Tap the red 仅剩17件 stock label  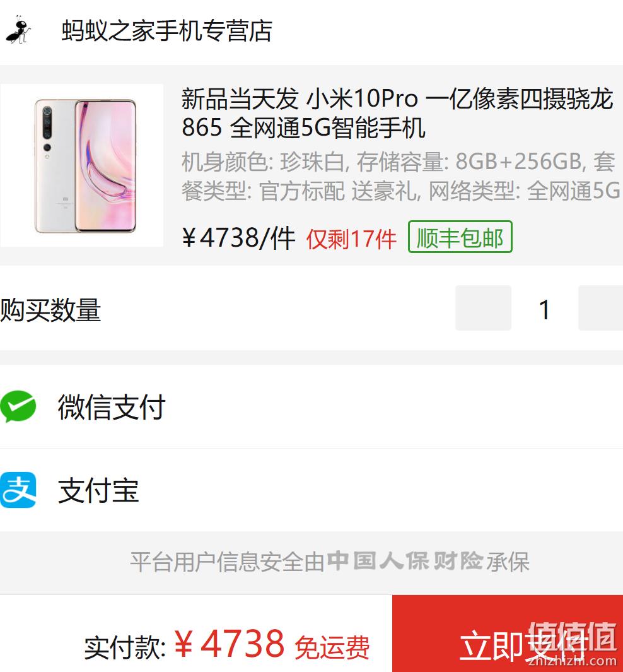[x=351, y=239]
